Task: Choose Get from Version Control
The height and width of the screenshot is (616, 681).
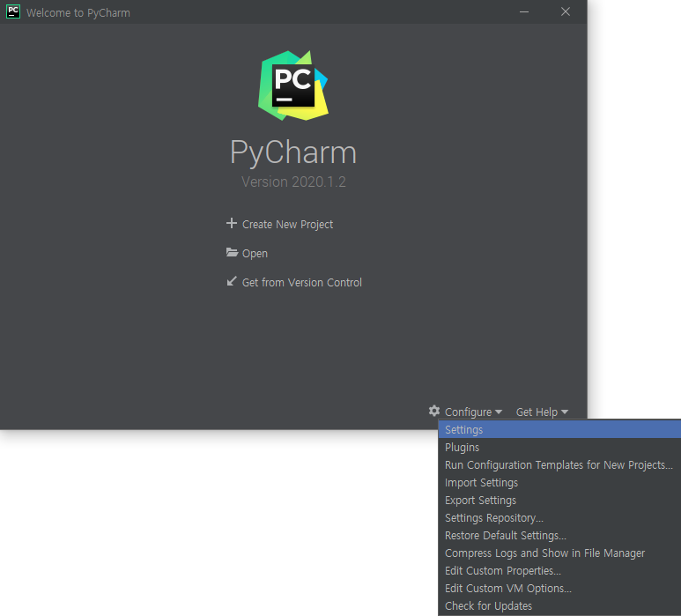Action: [x=302, y=282]
